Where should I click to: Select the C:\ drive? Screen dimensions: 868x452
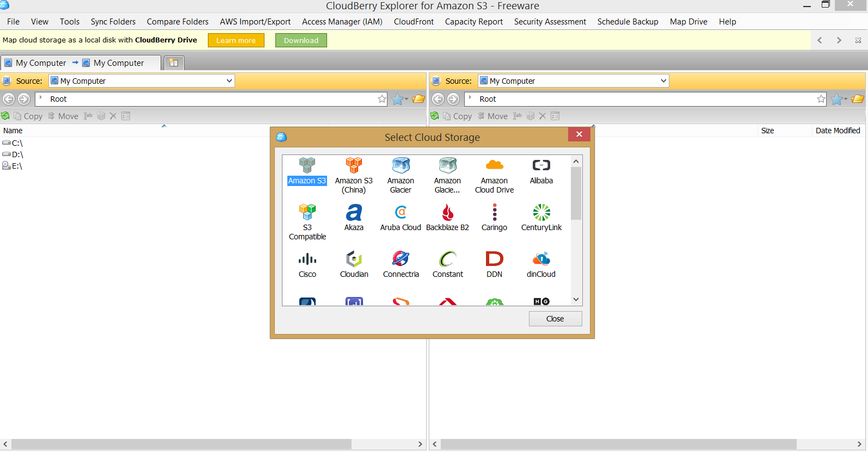(13, 143)
